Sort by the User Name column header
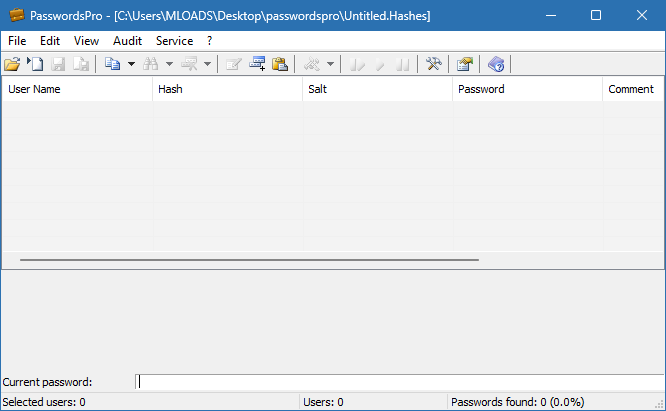This screenshot has width=666, height=411. [x=77, y=89]
